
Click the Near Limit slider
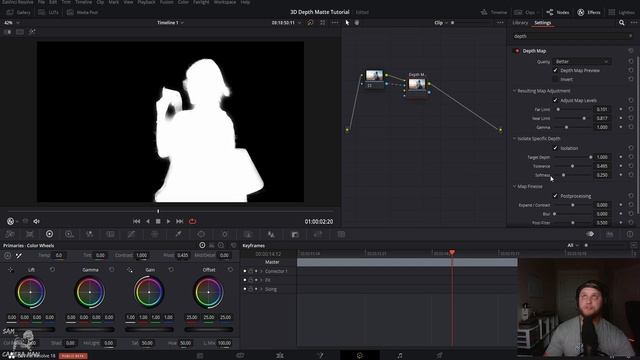tap(572, 118)
